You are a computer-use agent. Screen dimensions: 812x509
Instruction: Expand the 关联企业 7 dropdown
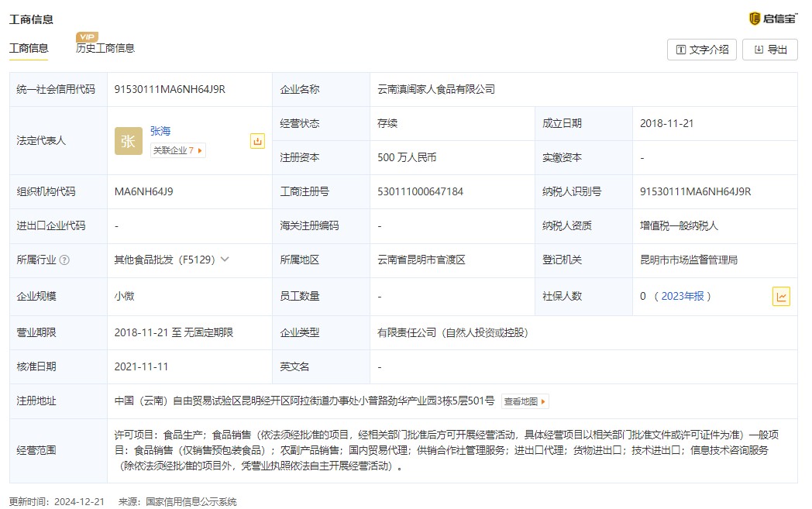pyautogui.click(x=177, y=150)
